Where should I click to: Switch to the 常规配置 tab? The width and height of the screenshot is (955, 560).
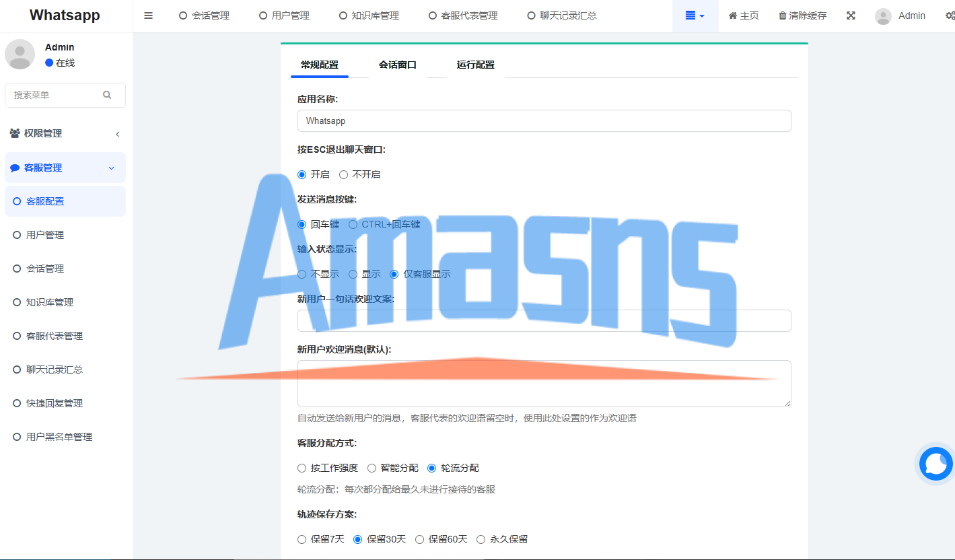(x=320, y=65)
